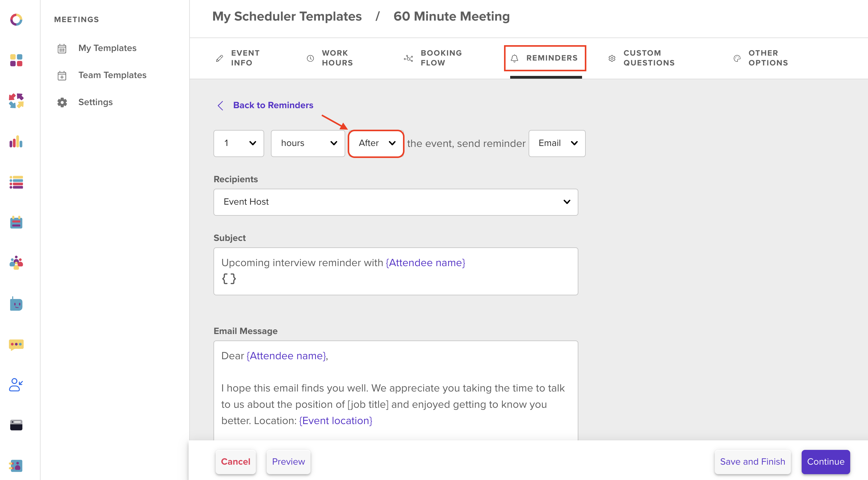
Task: Switch to the Work Hours tab
Action: coord(330,58)
